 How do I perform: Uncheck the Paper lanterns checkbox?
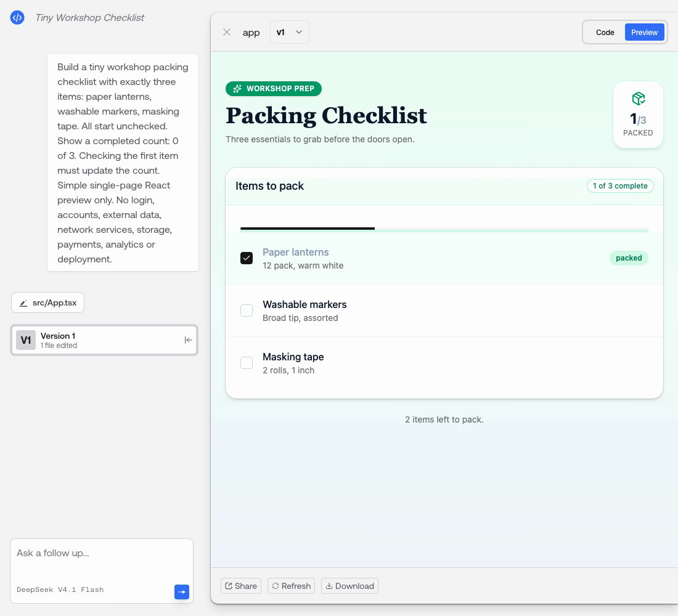coord(247,258)
